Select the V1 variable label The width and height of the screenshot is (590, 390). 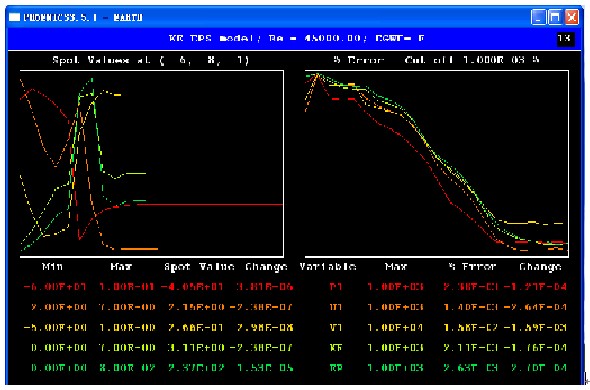coord(336,328)
